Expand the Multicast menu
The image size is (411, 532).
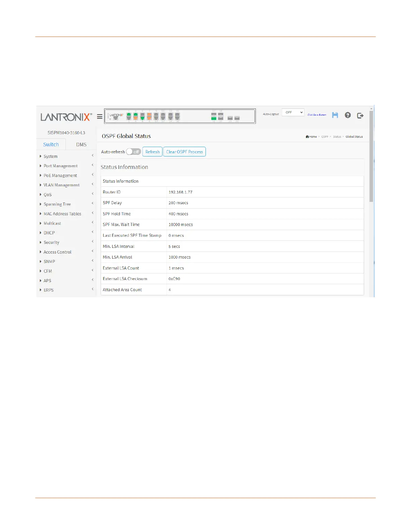pos(66,223)
